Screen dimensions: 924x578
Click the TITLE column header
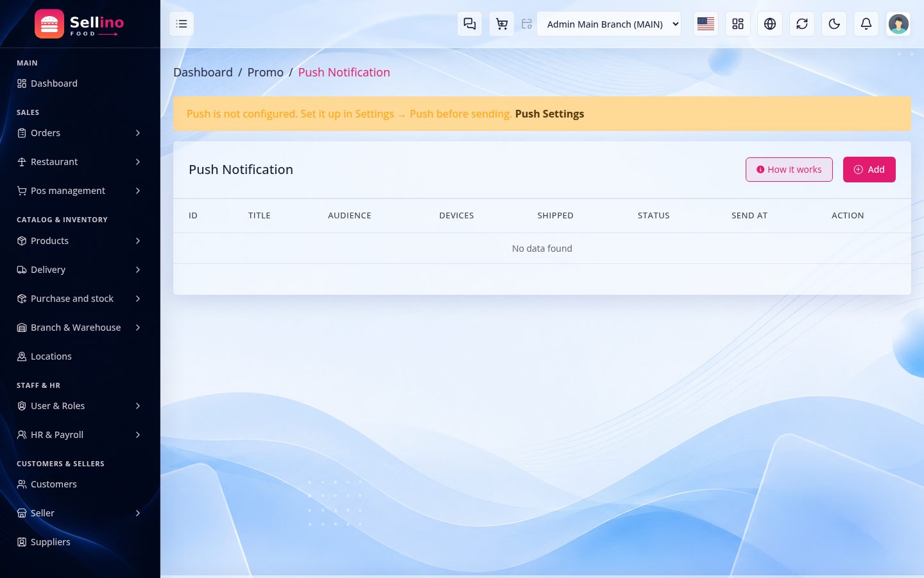pyautogui.click(x=259, y=216)
